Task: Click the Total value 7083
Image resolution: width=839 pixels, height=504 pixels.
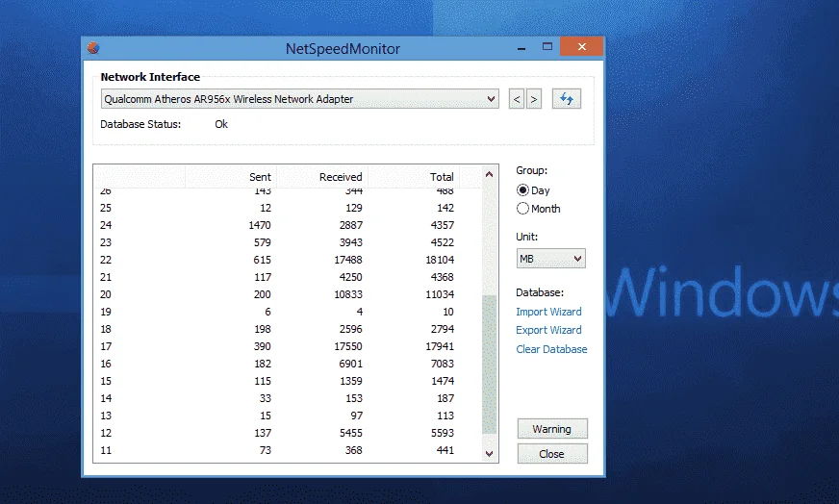Action: click(443, 364)
